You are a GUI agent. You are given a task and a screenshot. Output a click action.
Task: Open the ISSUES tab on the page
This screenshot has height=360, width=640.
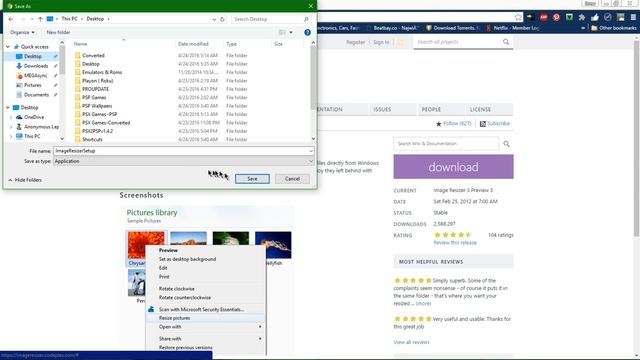(x=382, y=109)
